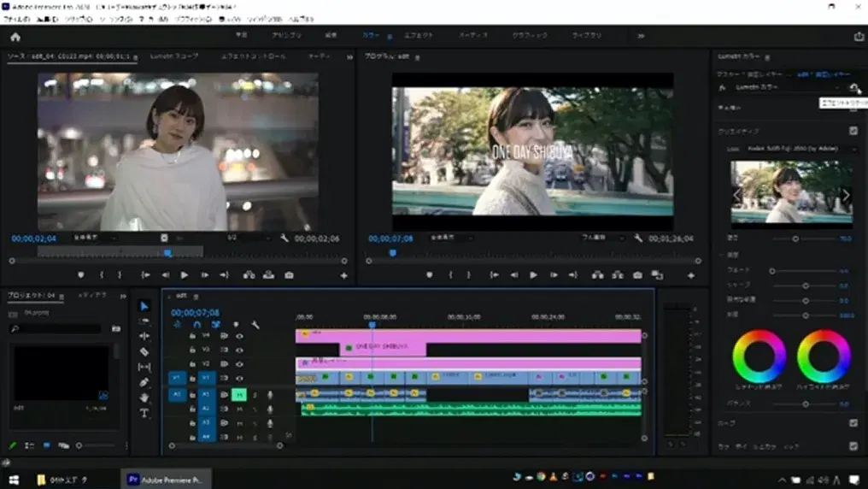Play the Source monitor clip
868x489 pixels.
coord(185,275)
